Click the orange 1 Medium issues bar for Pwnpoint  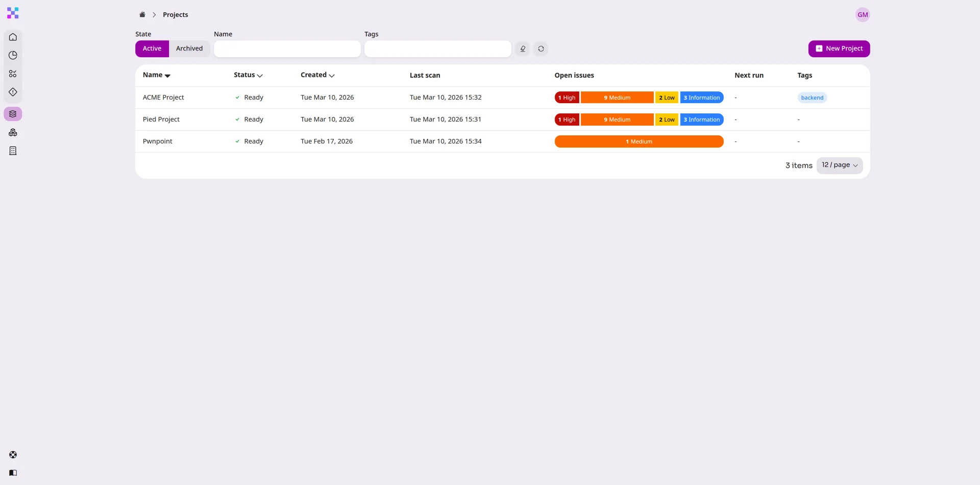(639, 141)
